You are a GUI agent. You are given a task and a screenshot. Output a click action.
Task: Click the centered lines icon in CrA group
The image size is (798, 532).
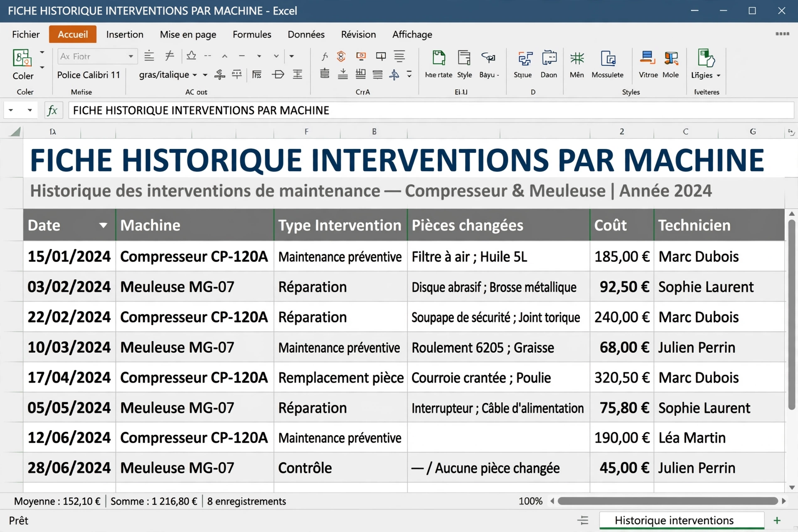[399, 56]
